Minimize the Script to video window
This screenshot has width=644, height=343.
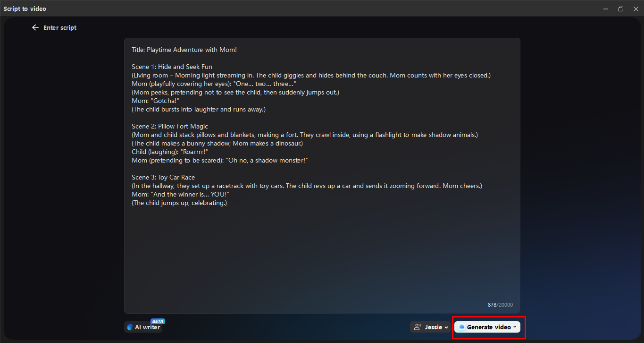pos(606,9)
